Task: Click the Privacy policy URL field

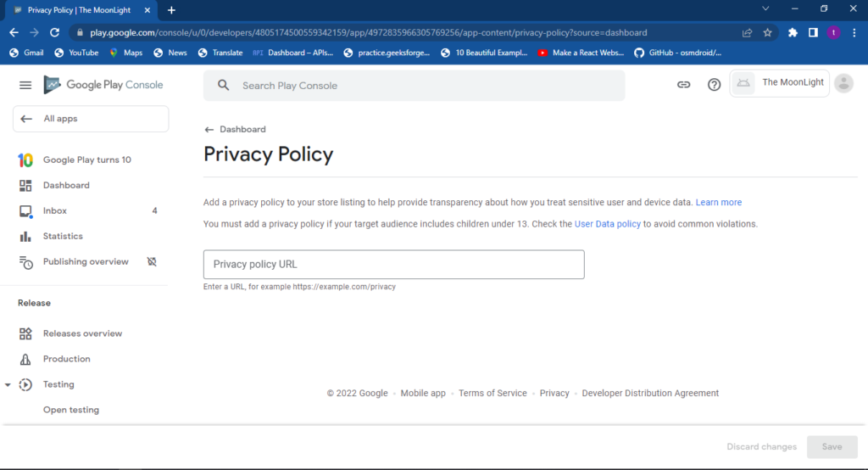Action: 393,265
